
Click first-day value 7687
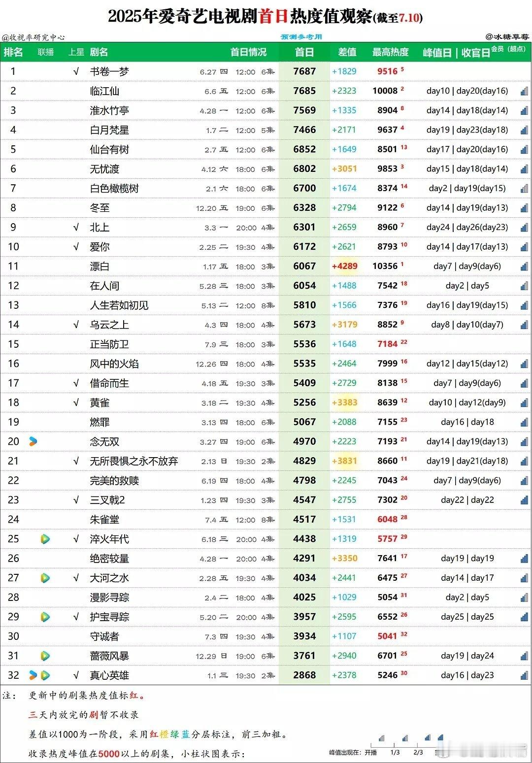(x=304, y=71)
